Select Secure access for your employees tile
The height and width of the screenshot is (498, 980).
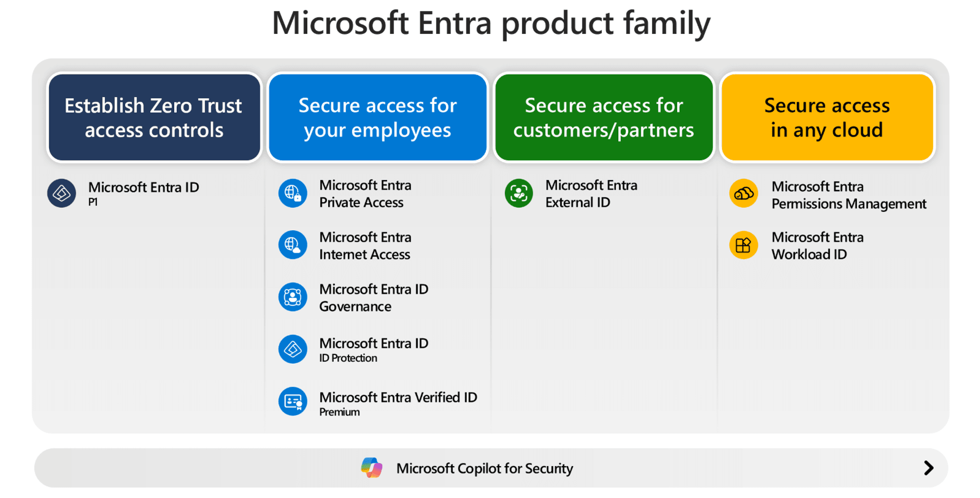tap(377, 117)
